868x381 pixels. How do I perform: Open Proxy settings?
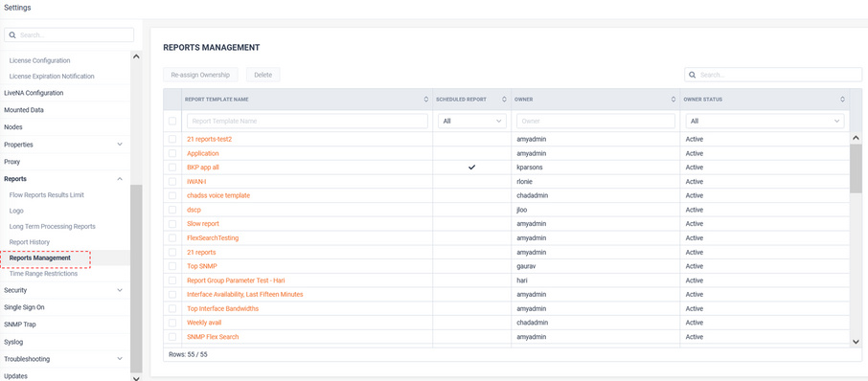(x=12, y=162)
